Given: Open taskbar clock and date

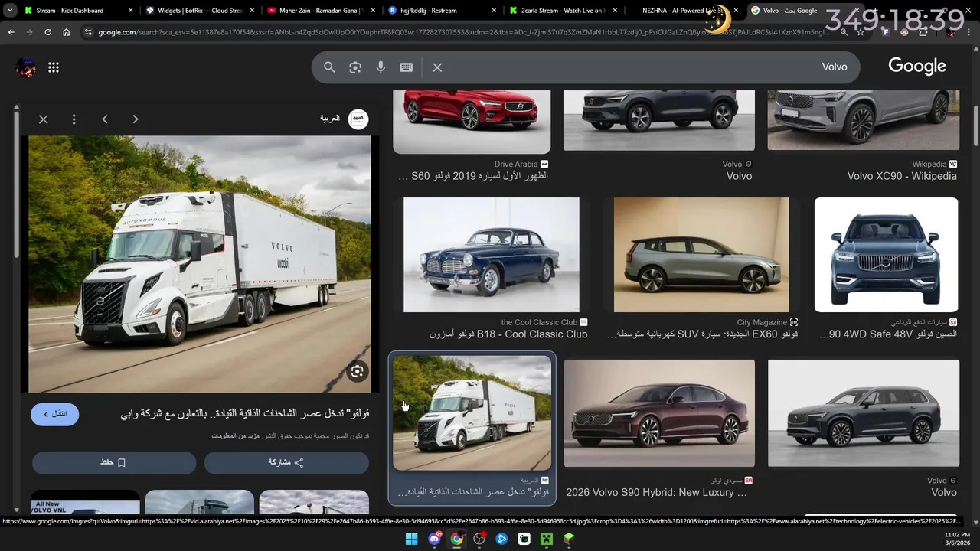Looking at the screenshot, I should click(957, 539).
